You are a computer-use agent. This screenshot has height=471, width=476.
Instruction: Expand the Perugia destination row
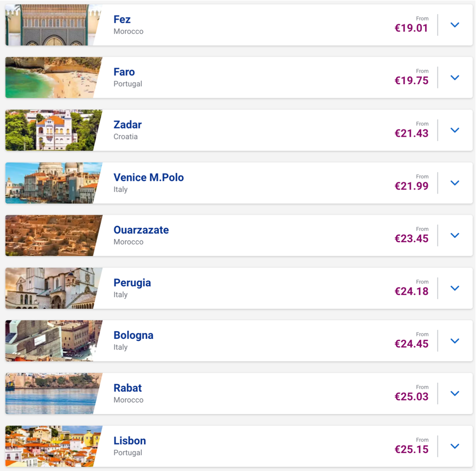pos(455,288)
